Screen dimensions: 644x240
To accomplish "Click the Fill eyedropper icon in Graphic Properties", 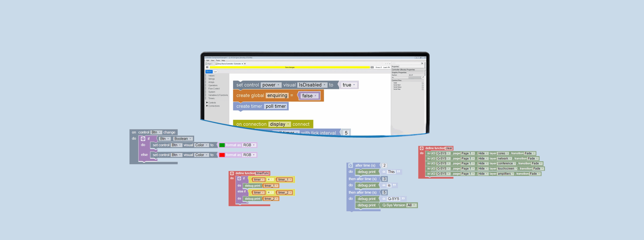I will [422, 78].
